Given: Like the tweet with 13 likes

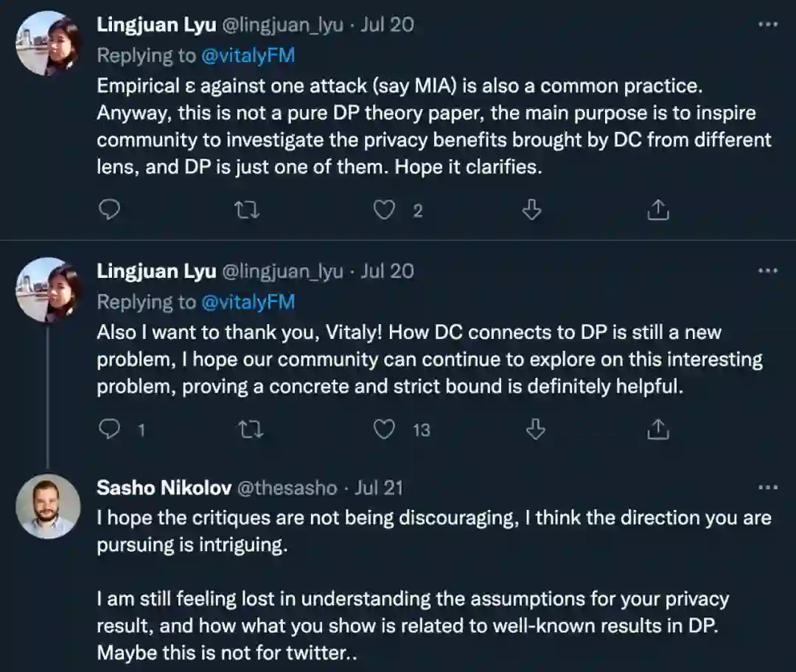Looking at the screenshot, I should click(384, 430).
